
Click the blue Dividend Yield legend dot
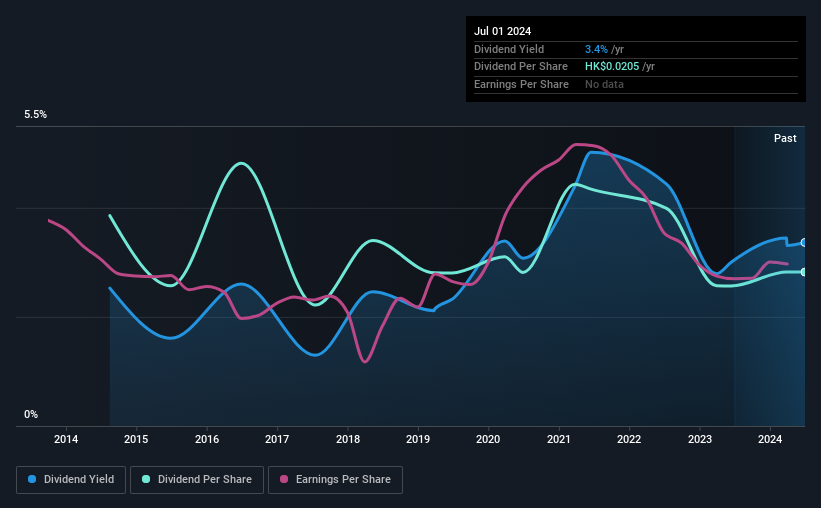click(x=32, y=479)
